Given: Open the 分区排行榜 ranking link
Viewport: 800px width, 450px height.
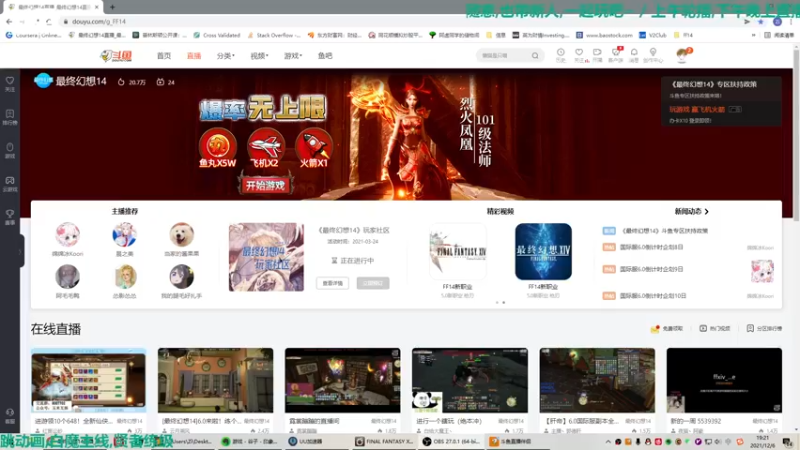Looking at the screenshot, I should point(764,329).
